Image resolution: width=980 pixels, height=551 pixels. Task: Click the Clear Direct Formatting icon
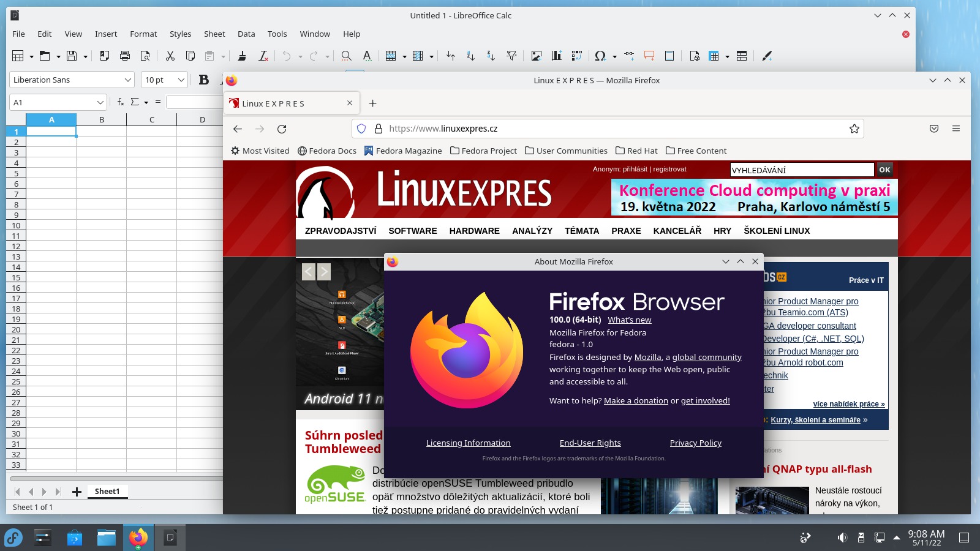click(263, 56)
